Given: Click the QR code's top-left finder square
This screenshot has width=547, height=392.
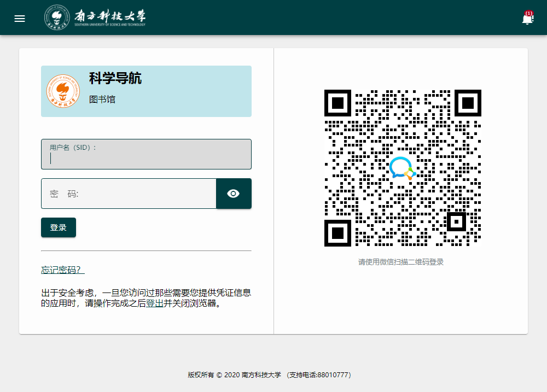Looking at the screenshot, I should (x=337, y=103).
